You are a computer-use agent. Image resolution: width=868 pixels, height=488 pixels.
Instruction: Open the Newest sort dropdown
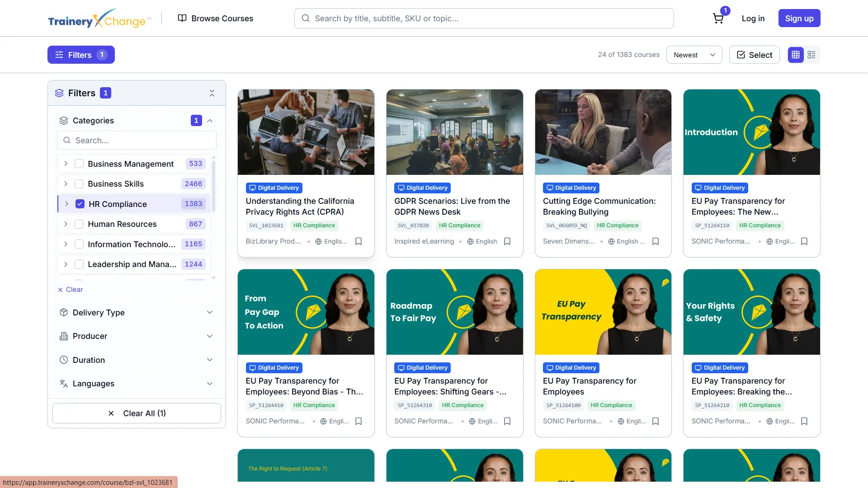click(x=694, y=55)
